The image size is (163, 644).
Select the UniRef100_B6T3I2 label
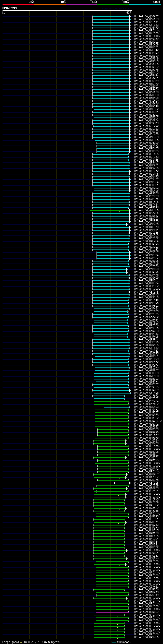pyautogui.click(x=146, y=399)
